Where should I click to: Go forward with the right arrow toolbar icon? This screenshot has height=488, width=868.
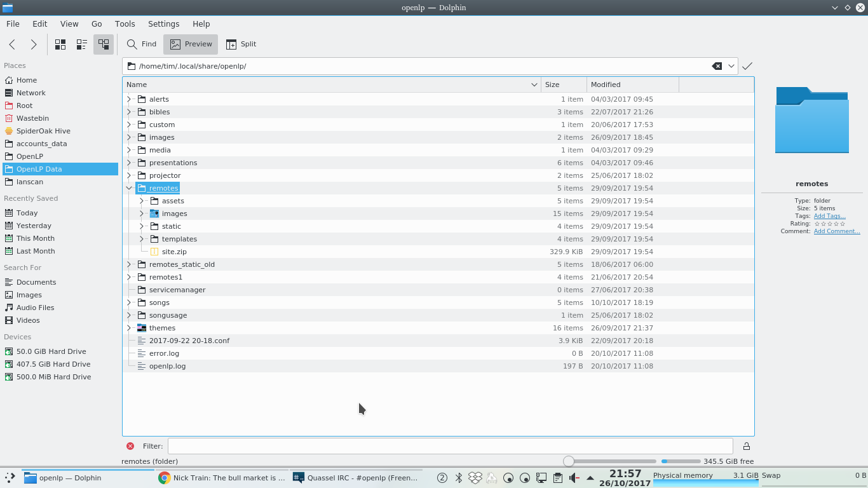point(34,44)
